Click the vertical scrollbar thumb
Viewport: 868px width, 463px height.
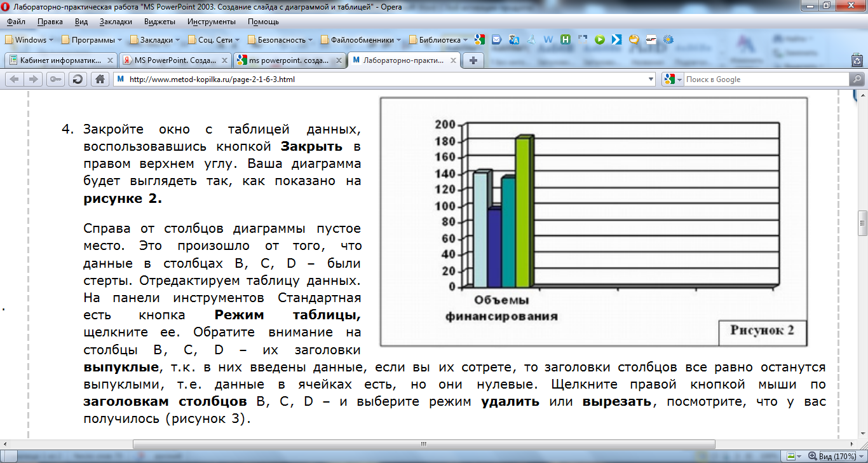point(862,223)
